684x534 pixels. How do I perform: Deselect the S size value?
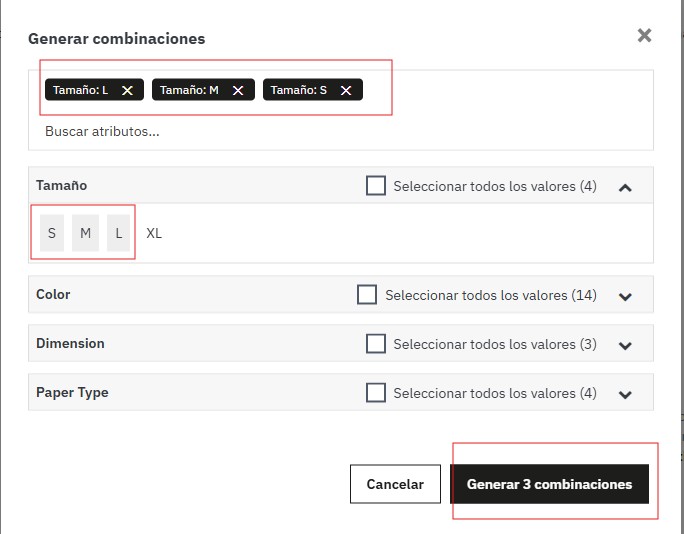52,233
